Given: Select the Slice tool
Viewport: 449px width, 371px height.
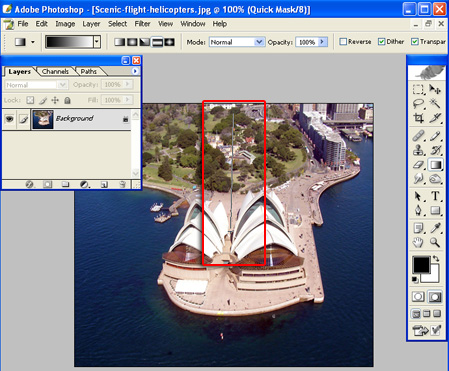Looking at the screenshot, I should point(435,118).
